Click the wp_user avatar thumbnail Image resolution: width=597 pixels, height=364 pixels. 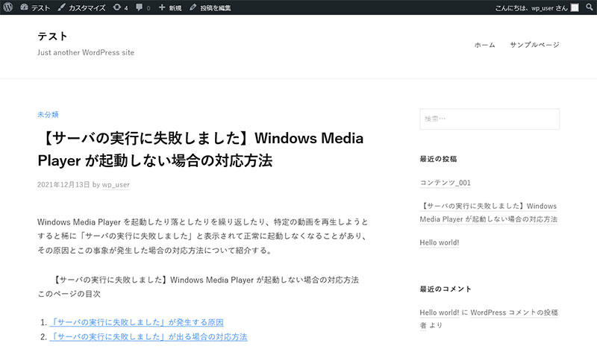point(575,7)
